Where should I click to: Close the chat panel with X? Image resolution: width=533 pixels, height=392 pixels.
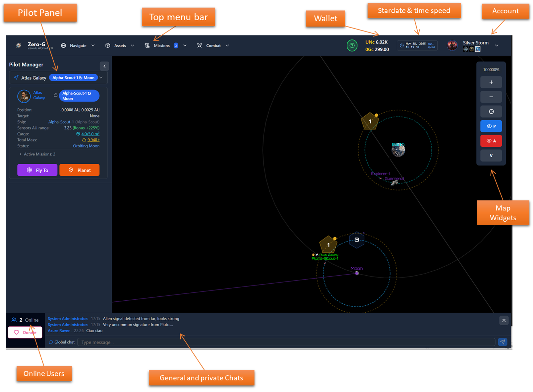[504, 320]
